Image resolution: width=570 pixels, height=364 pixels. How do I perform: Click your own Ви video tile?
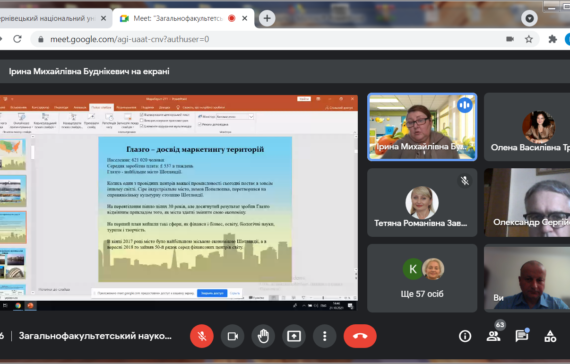[x=527, y=278]
